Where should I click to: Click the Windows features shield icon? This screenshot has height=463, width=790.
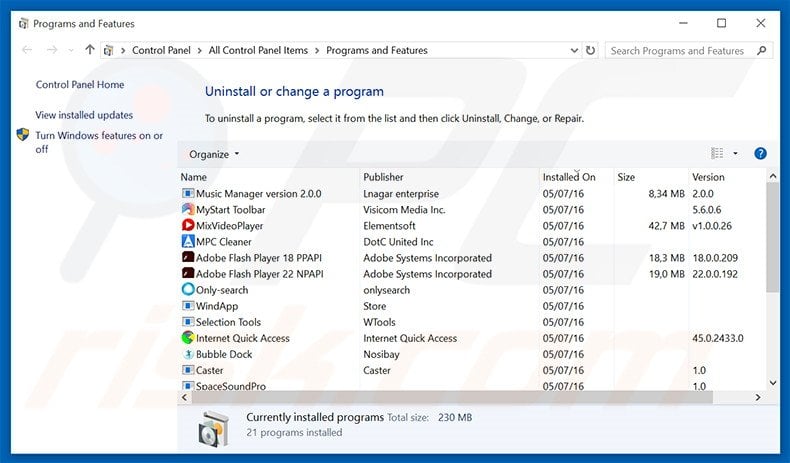pos(23,135)
